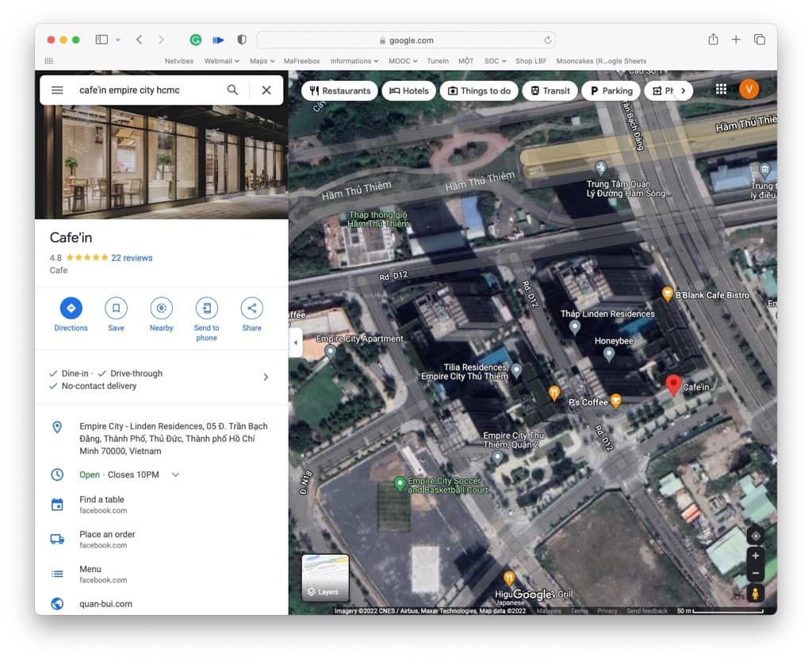Open the Maps bookmarks folder dropdown
This screenshot has width=812, height=661.
point(262,61)
